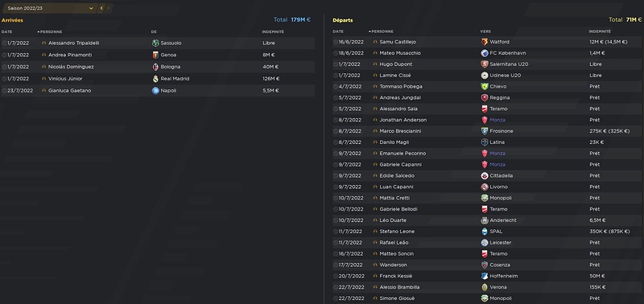Go to previous season arrow
Screen dimensions: 644x304
click(101, 8)
